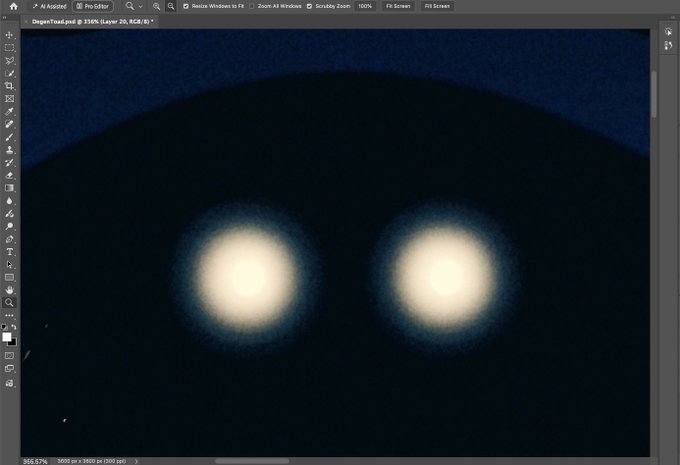Select the Move tool

(x=9, y=35)
